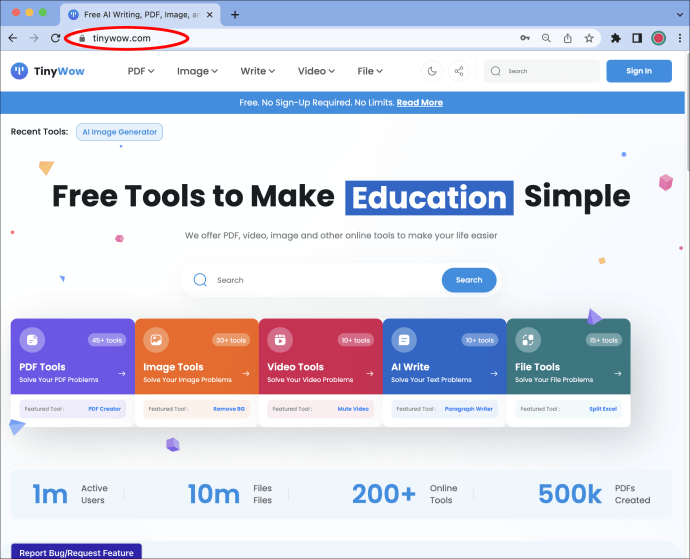Open the Remove BG featured tool

pyautogui.click(x=229, y=409)
